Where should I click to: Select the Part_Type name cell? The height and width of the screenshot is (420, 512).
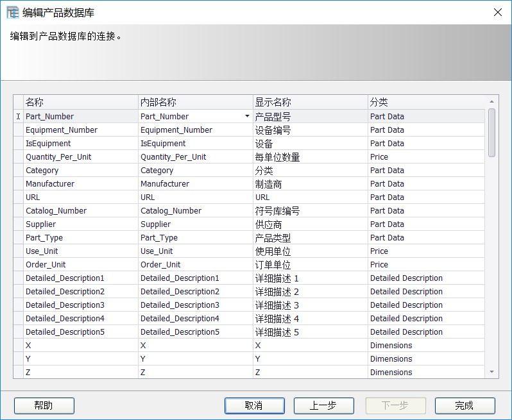click(x=81, y=238)
